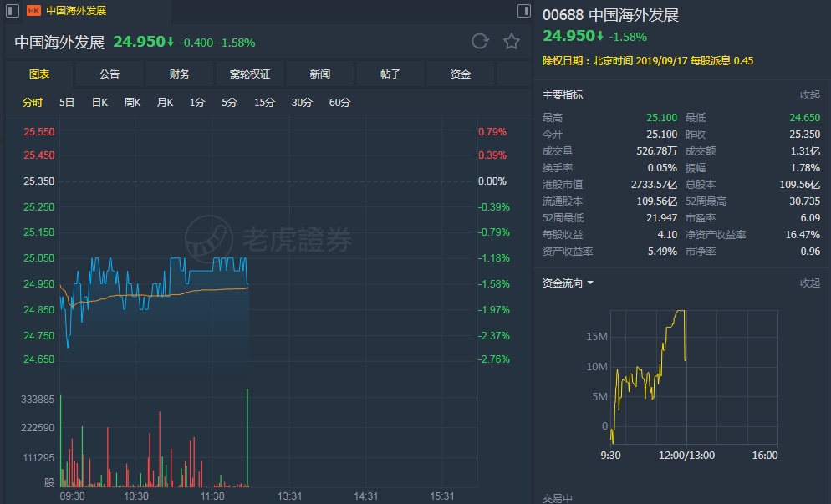Select 30分 chart interval
Screen dimensions: 831x504
pyautogui.click(x=302, y=102)
